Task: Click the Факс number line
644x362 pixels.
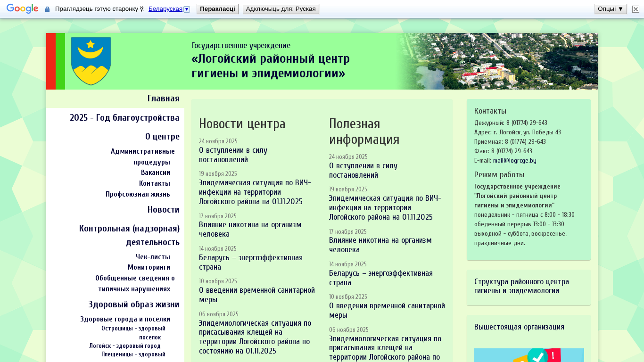Action: [x=503, y=151]
